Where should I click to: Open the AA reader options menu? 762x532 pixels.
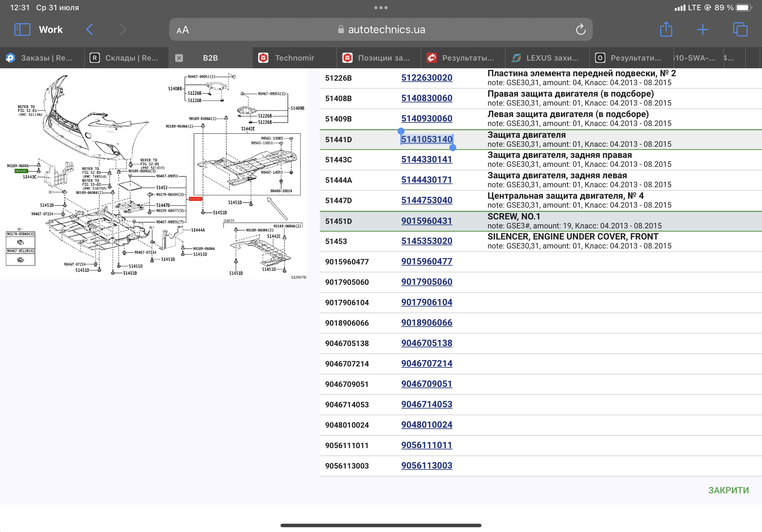(x=183, y=30)
